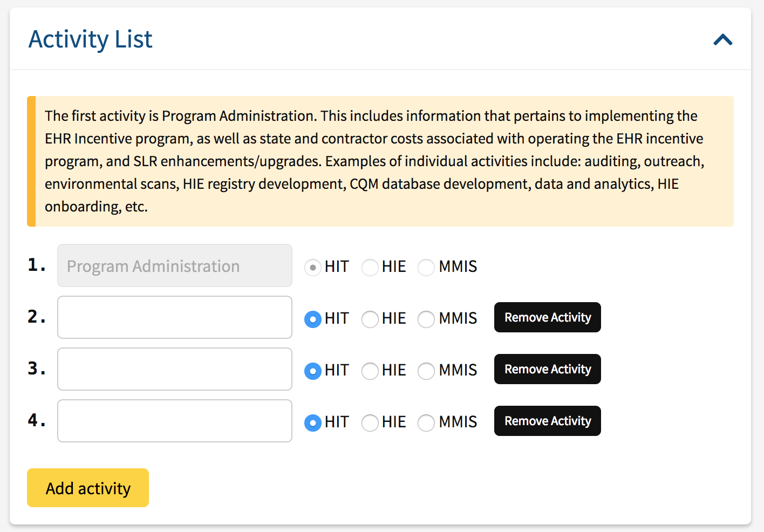Screen dimensions: 764x532
Task: Click into activity 4 name field
Action: 174,421
